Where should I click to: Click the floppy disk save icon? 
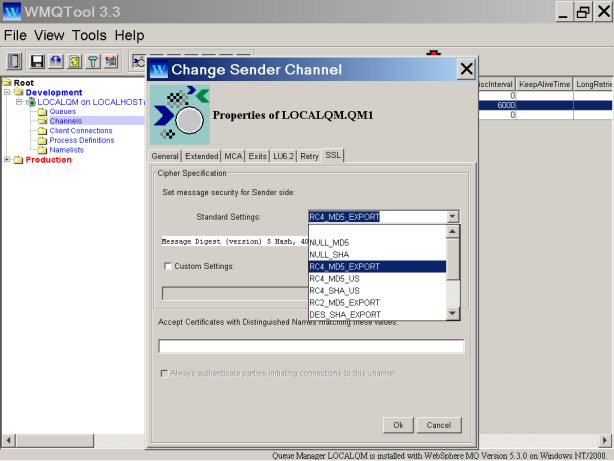37,61
